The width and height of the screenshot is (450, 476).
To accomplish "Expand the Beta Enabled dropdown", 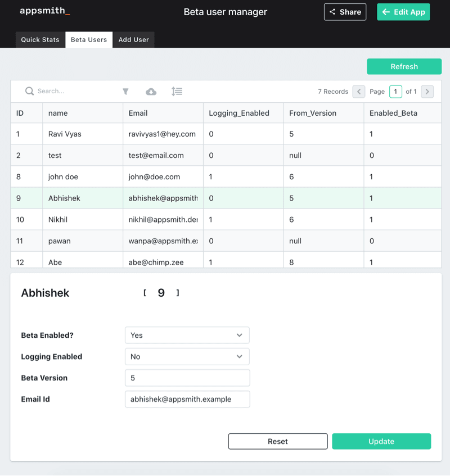I will click(187, 335).
